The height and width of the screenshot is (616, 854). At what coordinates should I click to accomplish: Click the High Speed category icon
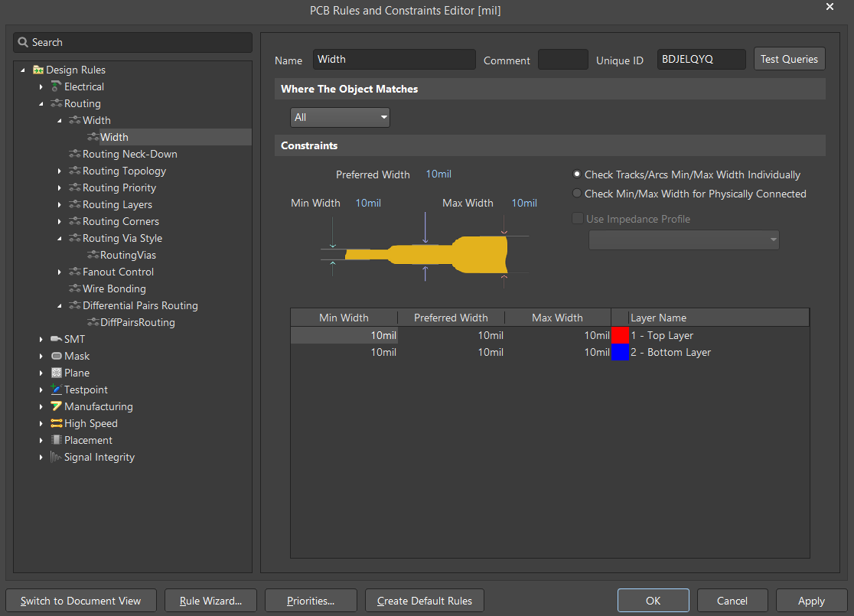click(56, 423)
